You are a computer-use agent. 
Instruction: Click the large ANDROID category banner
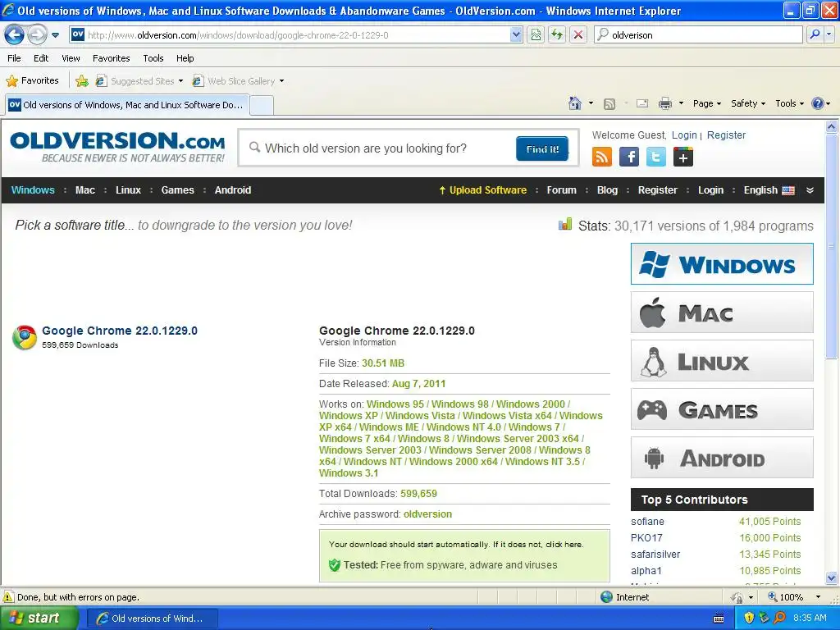pyautogui.click(x=722, y=458)
